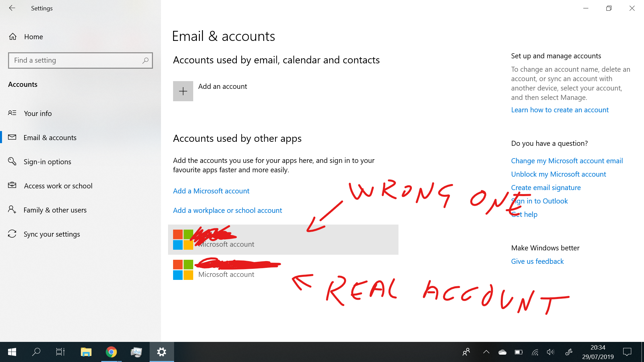This screenshot has height=362, width=644.
Task: Select Access work or school
Action: (58, 186)
